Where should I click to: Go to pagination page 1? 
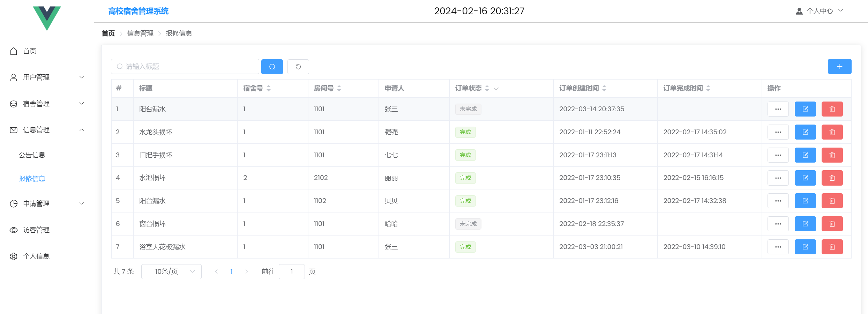click(231, 271)
